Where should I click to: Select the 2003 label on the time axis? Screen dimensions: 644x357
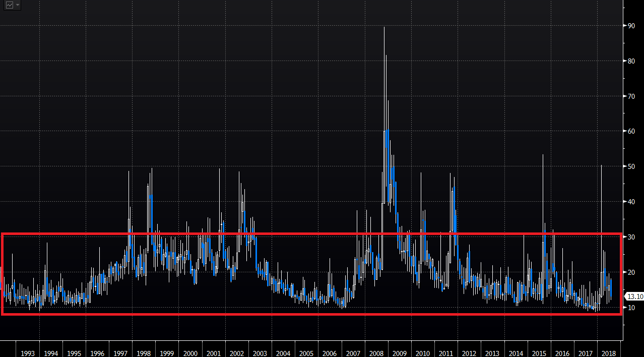coord(260,354)
